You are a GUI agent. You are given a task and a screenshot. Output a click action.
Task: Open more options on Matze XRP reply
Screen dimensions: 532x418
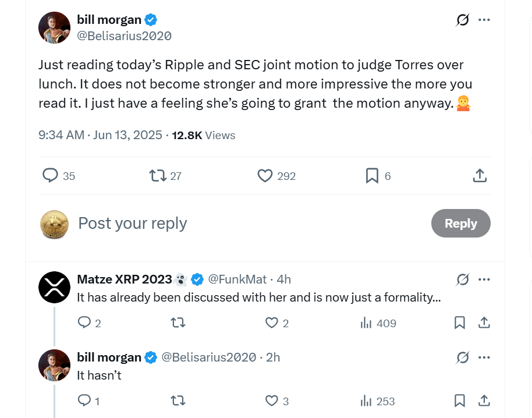(x=484, y=279)
